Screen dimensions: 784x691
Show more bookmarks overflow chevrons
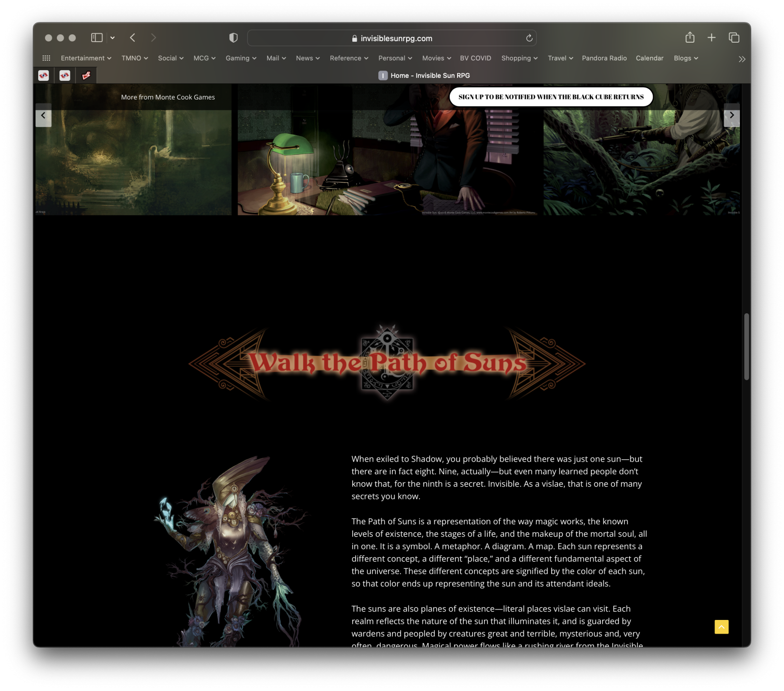742,59
